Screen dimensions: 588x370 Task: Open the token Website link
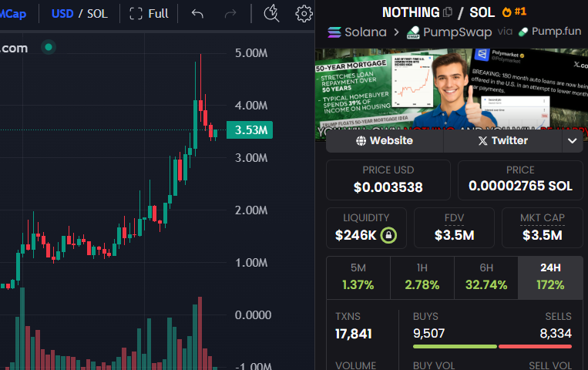(385, 140)
